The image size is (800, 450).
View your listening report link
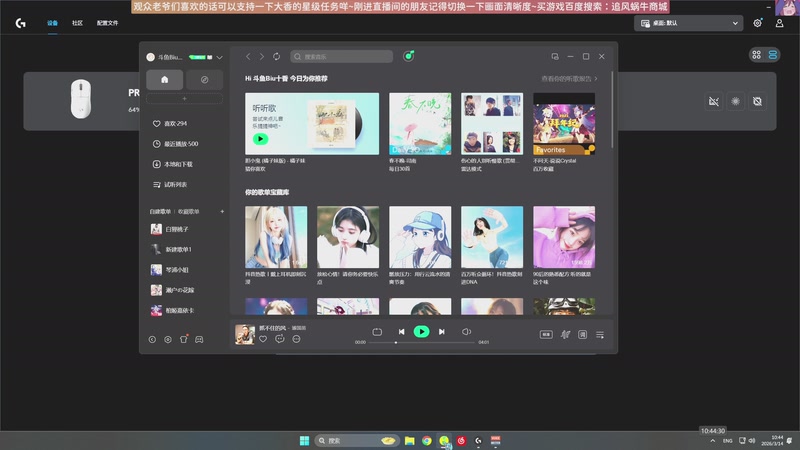click(x=569, y=79)
